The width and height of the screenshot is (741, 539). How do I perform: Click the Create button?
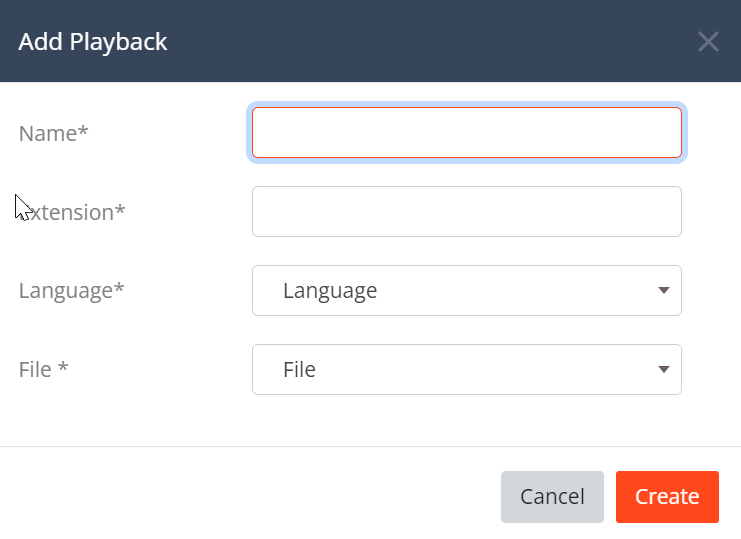tap(667, 496)
